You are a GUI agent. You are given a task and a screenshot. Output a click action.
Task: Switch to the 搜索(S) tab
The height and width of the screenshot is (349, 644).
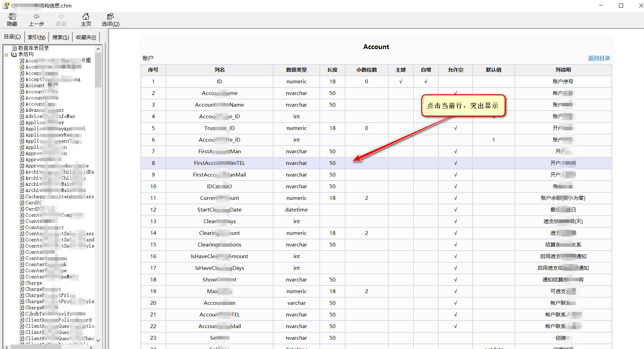pyautogui.click(x=61, y=37)
